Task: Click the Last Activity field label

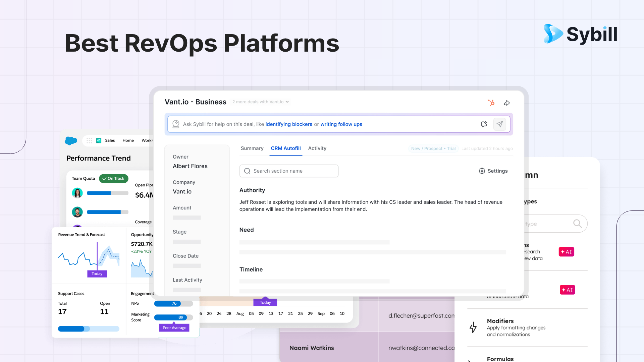Action: pyautogui.click(x=187, y=280)
